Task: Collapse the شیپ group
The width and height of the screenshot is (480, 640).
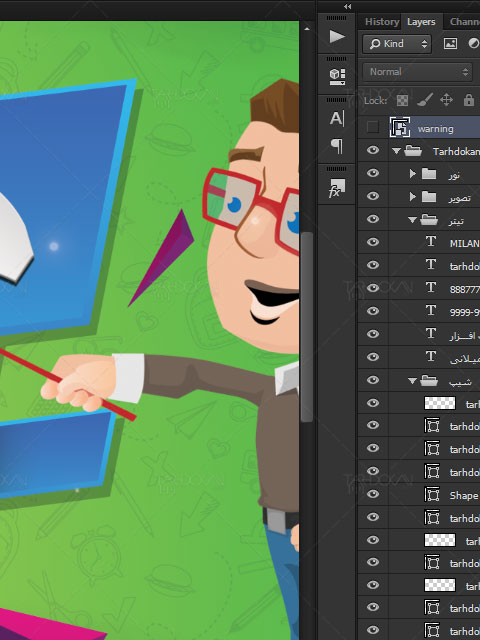Action: pyautogui.click(x=412, y=381)
